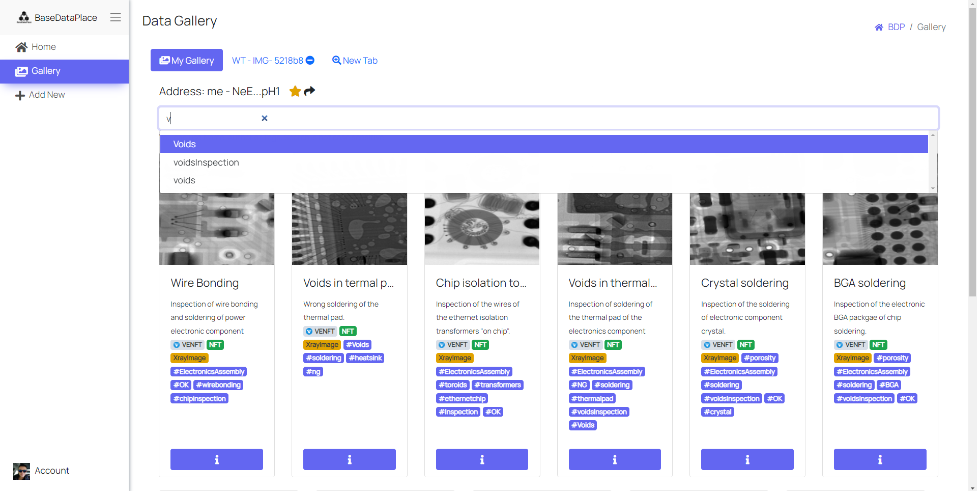Click the BDP breadcrumb link

pyautogui.click(x=896, y=27)
